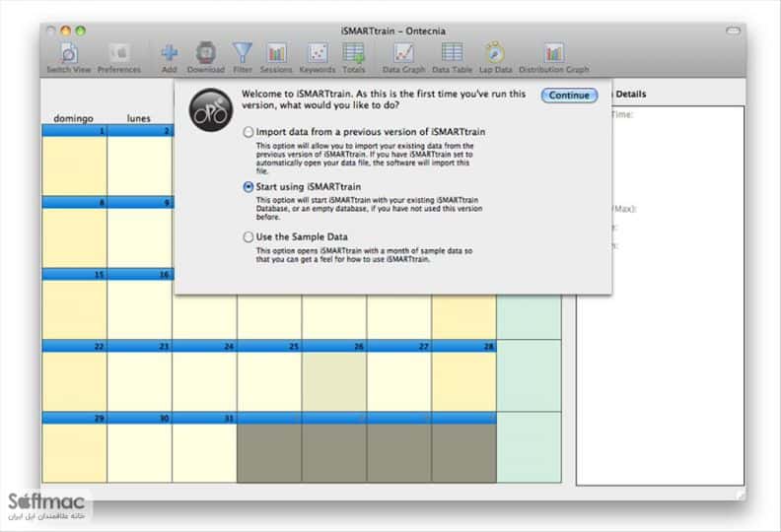This screenshot has height=532, width=781.
Task: Select Import data from previous version
Action: [248, 132]
